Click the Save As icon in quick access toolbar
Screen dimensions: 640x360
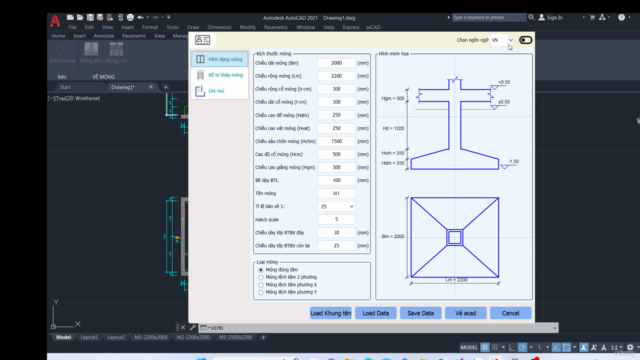tap(100, 18)
